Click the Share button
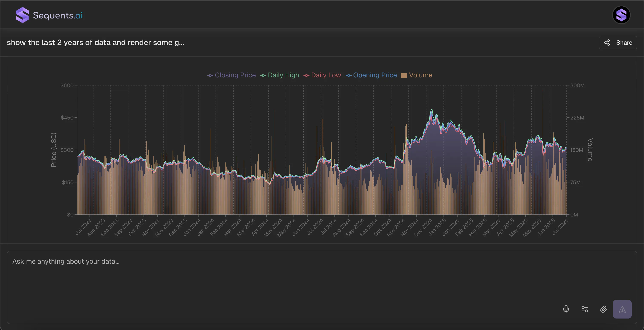This screenshot has width=644, height=330. tap(618, 43)
